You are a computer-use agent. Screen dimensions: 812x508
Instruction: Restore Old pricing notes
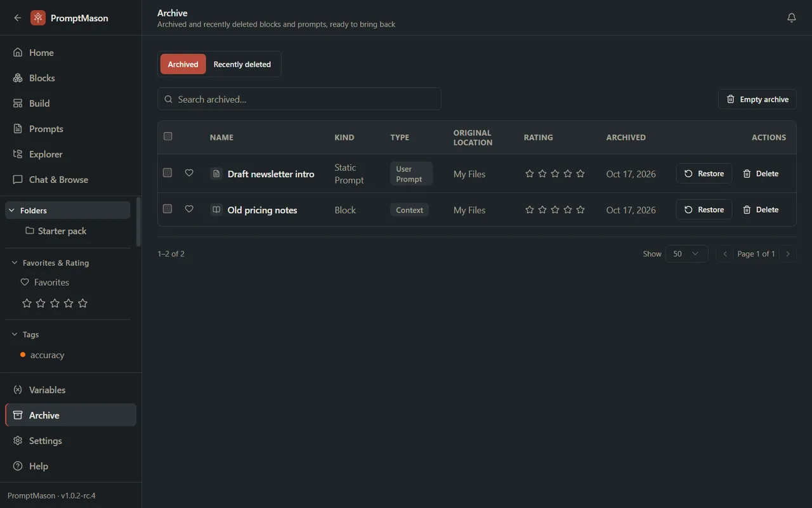pyautogui.click(x=704, y=210)
